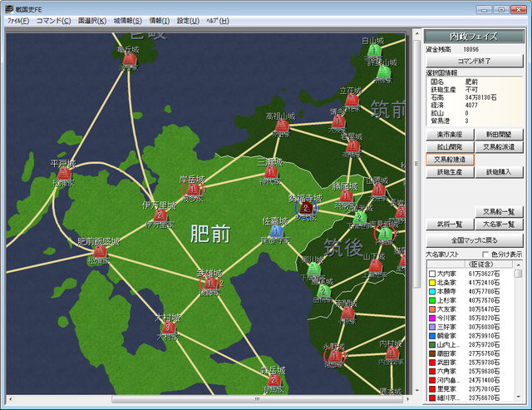Select the green 白山城 castle icon
The width and height of the screenshot is (532, 410).
click(x=374, y=51)
